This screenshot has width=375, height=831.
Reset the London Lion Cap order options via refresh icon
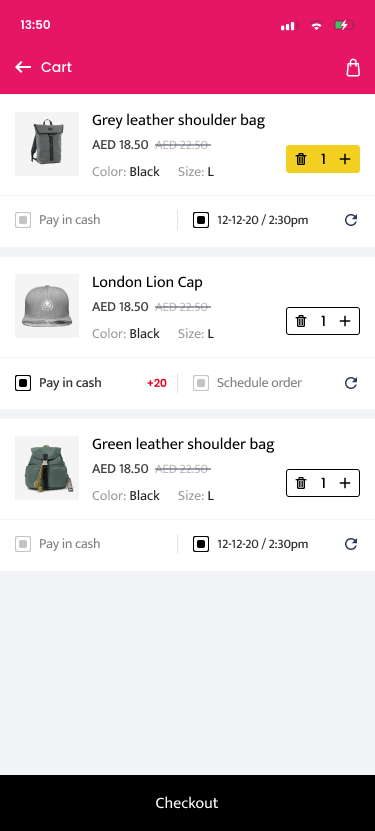(351, 383)
